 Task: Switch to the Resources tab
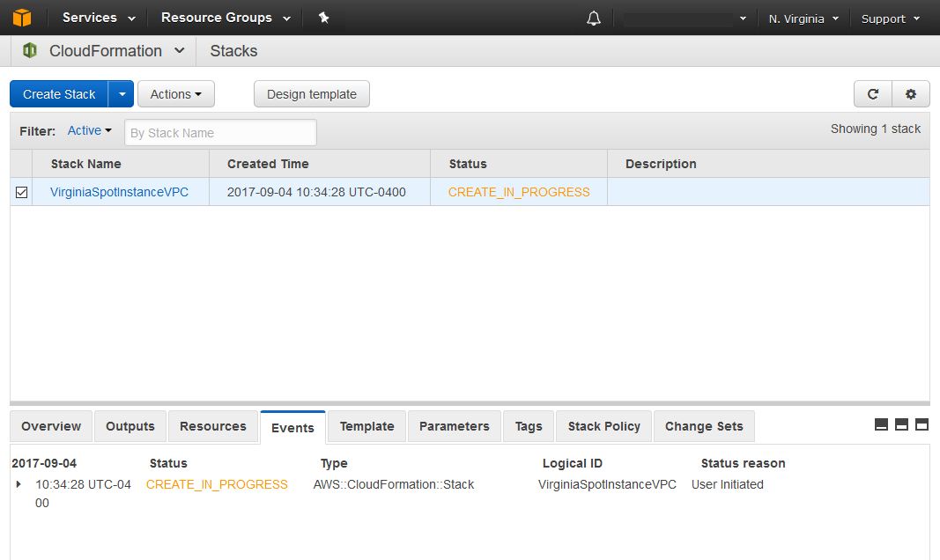pyautogui.click(x=213, y=426)
